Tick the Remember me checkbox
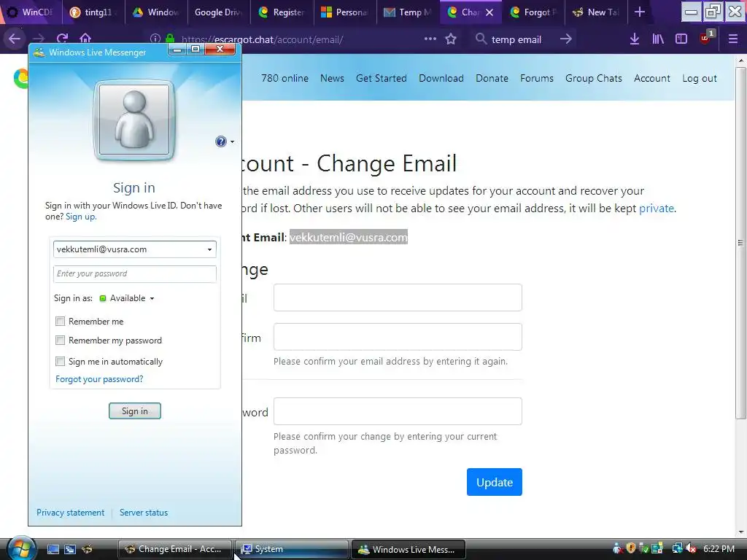Image resolution: width=747 pixels, height=560 pixels. click(x=60, y=322)
